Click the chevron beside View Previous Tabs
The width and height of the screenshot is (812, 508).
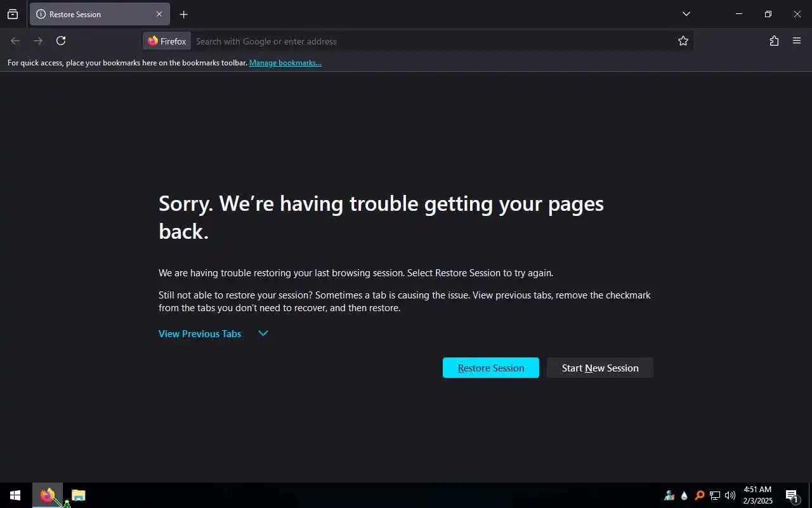tap(263, 333)
